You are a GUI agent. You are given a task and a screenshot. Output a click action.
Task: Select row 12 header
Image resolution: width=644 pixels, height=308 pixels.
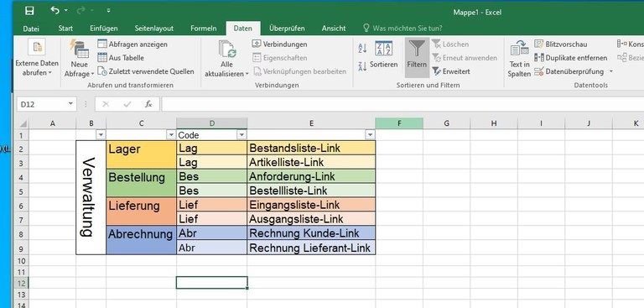(x=22, y=283)
